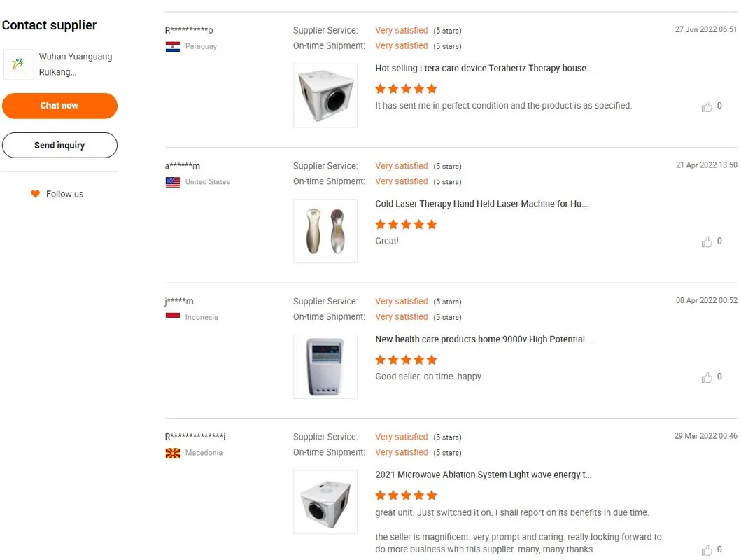Viewport: 741px width, 560px height.
Task: Expand the 2021 Microwave Ablation System title
Action: coord(484,475)
